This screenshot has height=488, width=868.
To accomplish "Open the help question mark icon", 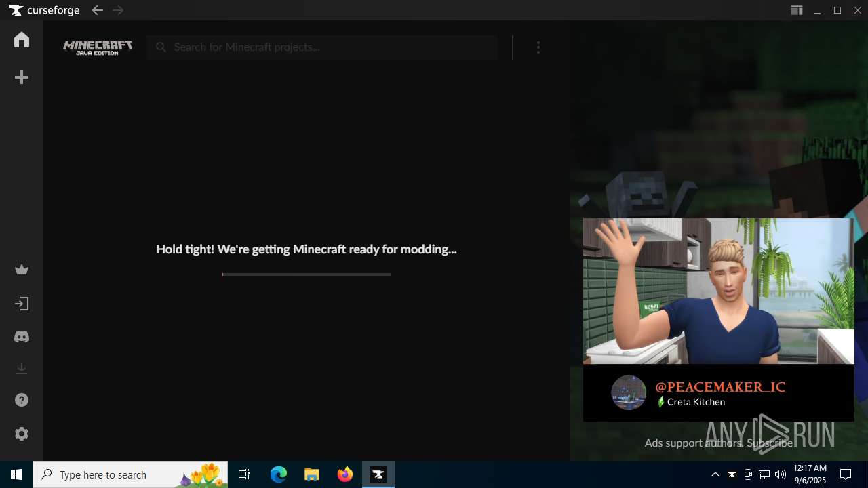I will point(22,401).
